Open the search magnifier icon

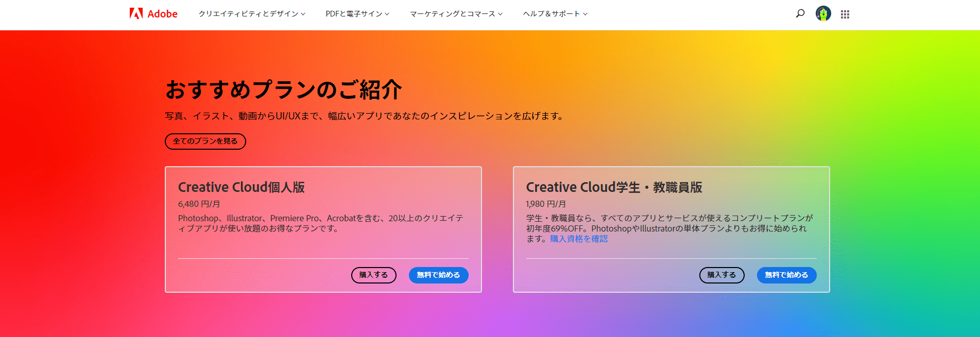point(800,14)
